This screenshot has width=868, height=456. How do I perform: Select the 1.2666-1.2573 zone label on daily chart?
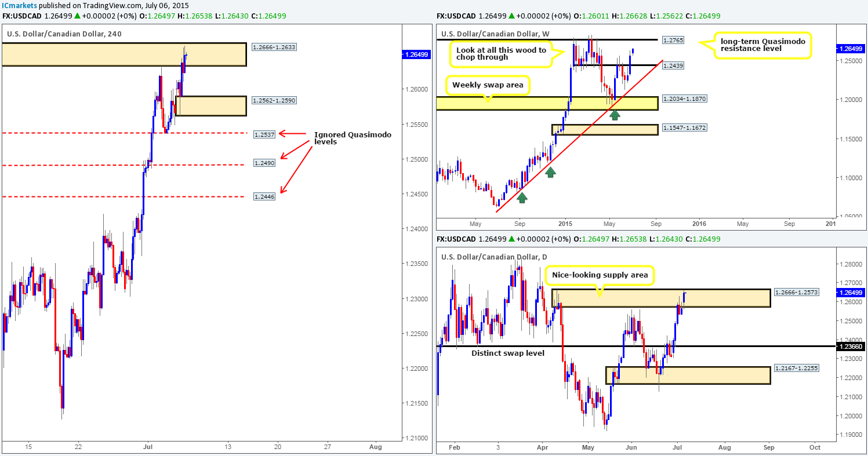(797, 291)
